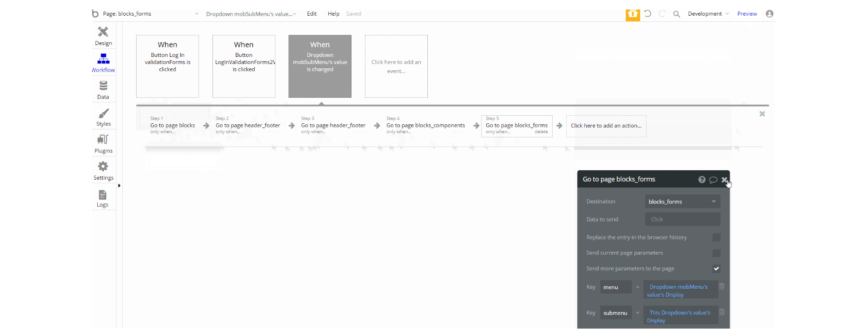Image resolution: width=868 pixels, height=330 pixels.
Task: Open the Data tab icon
Action: [103, 86]
